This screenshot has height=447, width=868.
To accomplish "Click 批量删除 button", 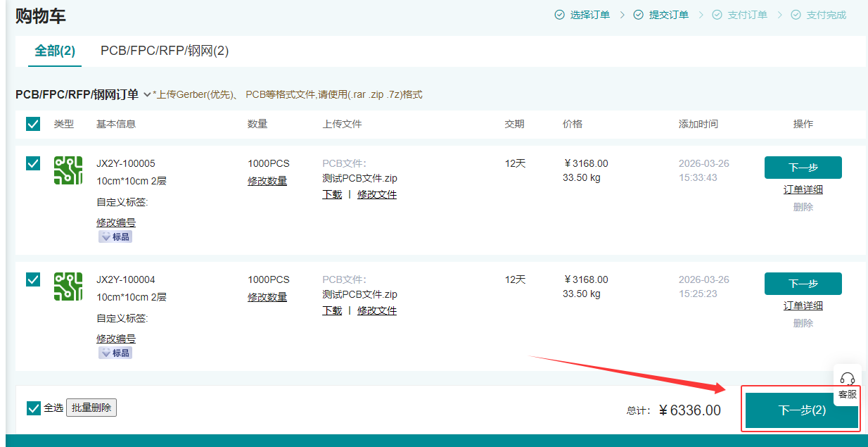I will [91, 408].
